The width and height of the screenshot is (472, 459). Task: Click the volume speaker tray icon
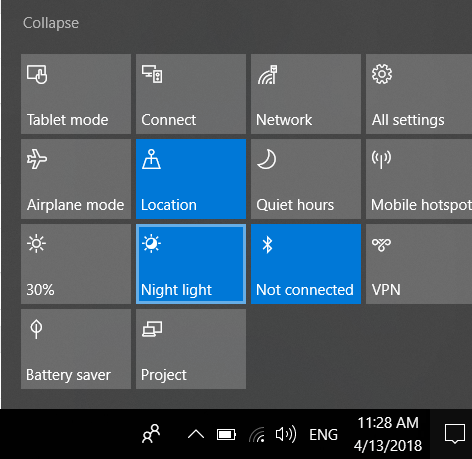[x=286, y=434]
